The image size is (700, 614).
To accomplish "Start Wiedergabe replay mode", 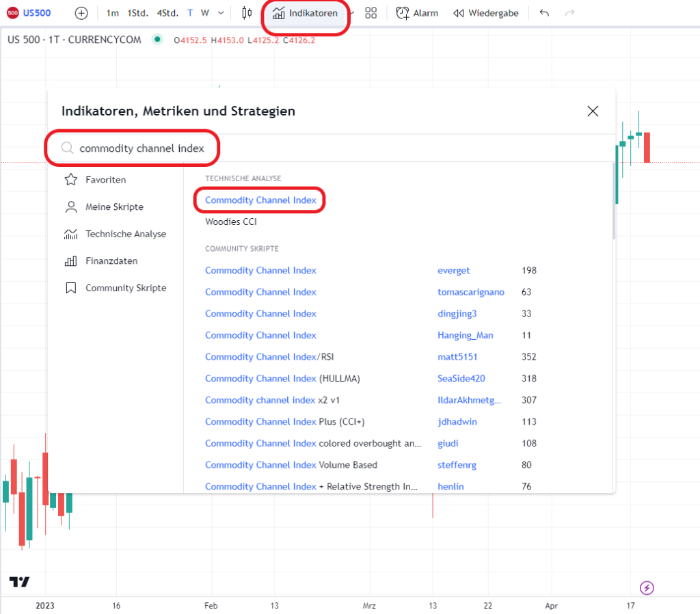I will (486, 13).
